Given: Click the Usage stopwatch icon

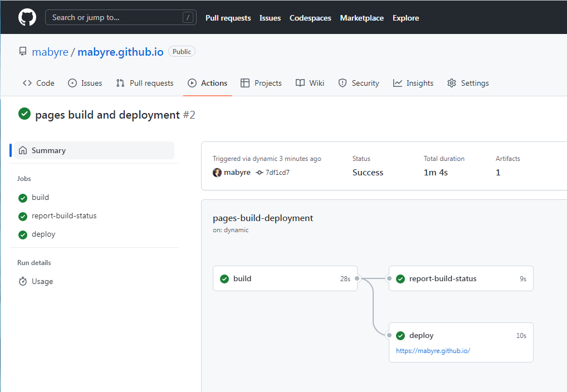Looking at the screenshot, I should click(23, 281).
